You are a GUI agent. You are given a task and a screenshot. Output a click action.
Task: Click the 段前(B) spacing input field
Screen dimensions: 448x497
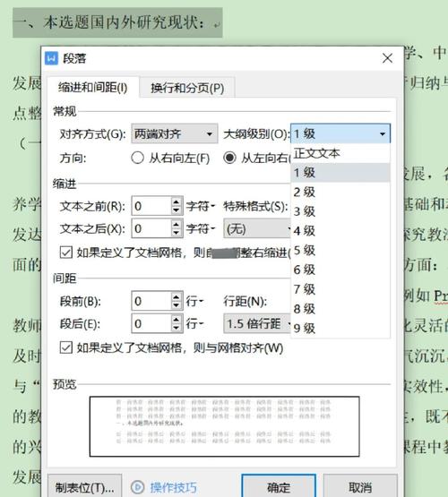click(x=151, y=301)
